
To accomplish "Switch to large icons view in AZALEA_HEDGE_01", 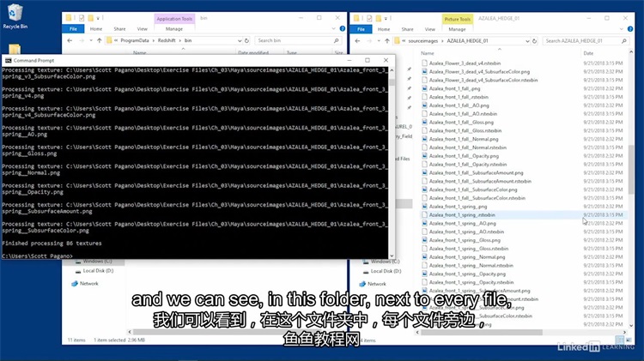I will pyautogui.click(x=629, y=340).
